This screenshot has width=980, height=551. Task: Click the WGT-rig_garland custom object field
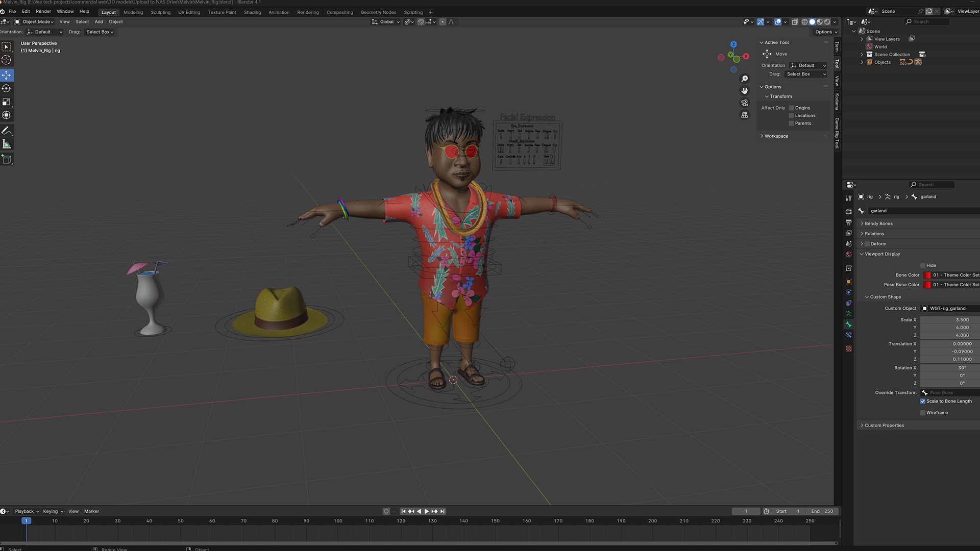[950, 309]
